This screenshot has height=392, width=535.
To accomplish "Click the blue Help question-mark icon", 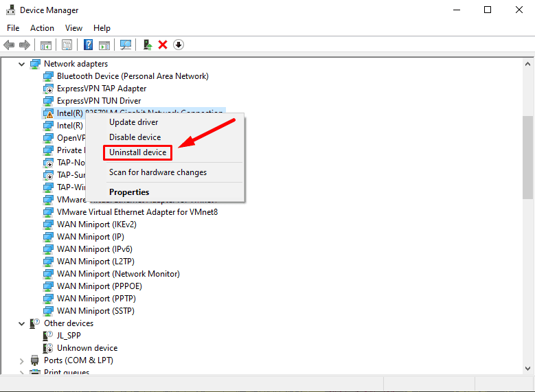I will 88,45.
